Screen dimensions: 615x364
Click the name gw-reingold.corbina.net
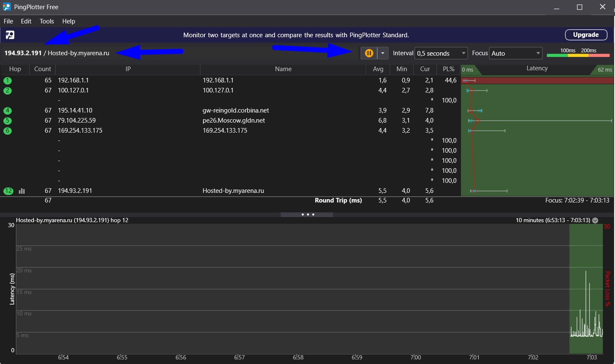pos(236,110)
